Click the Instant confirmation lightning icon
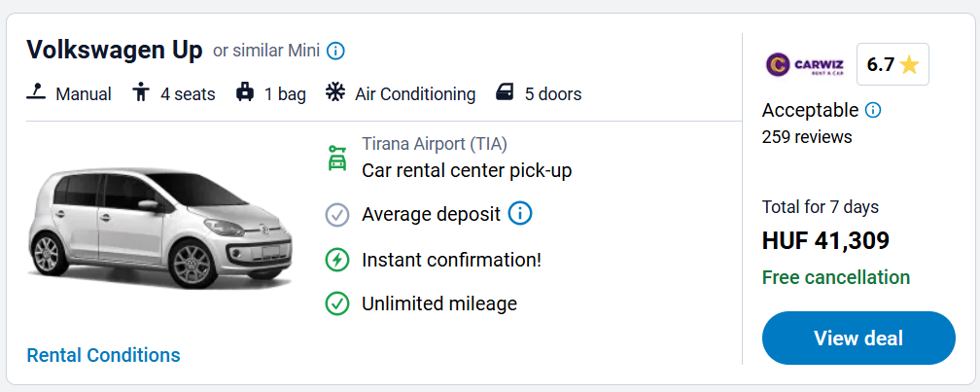The height and width of the screenshot is (392, 980). (337, 260)
